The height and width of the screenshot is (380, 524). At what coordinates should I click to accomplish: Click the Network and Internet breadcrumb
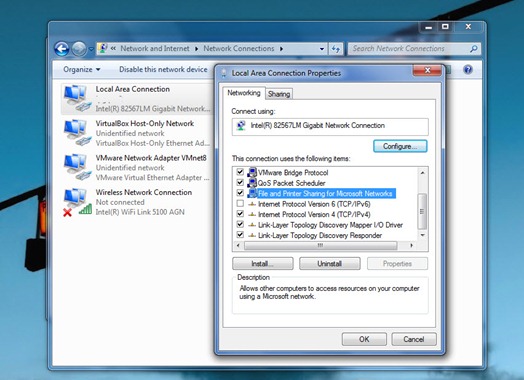pos(155,49)
